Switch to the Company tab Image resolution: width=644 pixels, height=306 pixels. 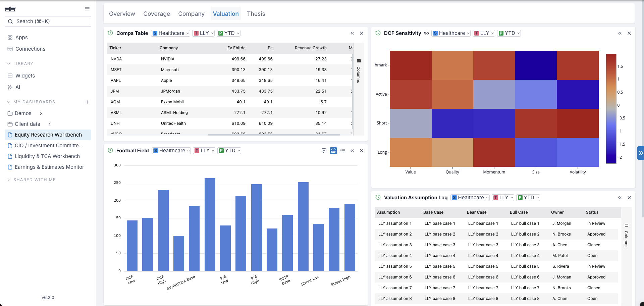(x=191, y=14)
